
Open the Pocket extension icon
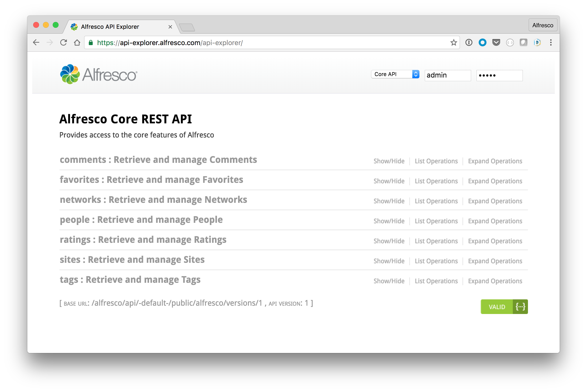(x=496, y=42)
